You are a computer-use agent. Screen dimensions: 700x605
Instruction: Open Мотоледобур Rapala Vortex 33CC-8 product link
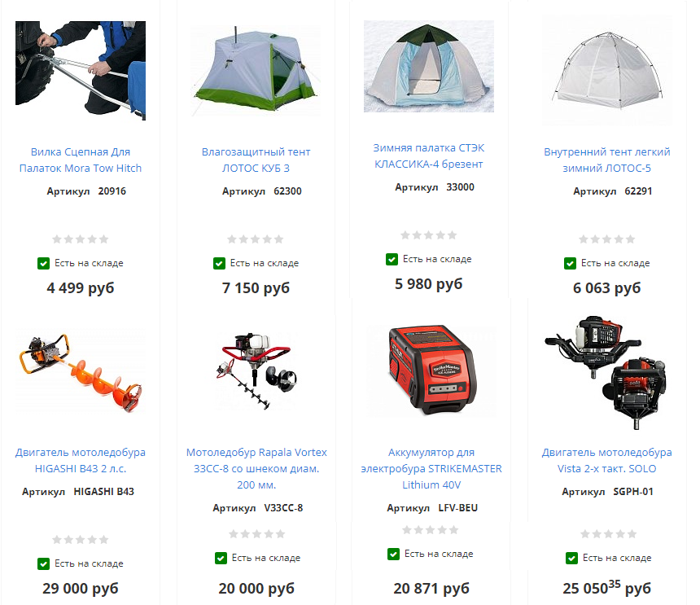pos(256,468)
